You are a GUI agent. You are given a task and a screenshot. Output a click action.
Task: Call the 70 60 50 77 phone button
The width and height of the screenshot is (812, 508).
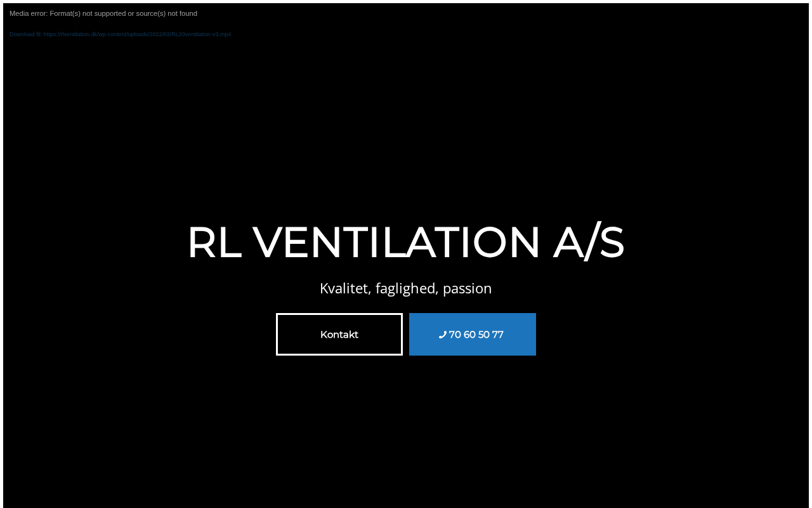point(473,334)
